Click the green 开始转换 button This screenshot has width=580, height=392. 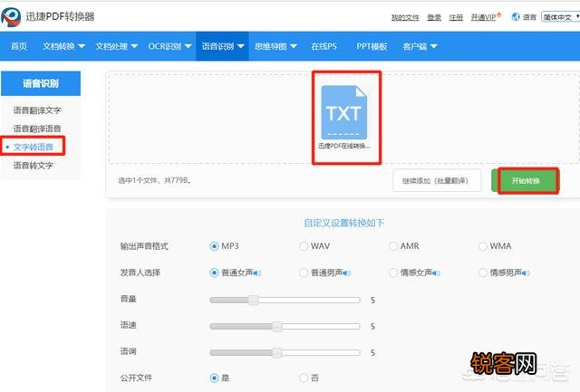526,181
